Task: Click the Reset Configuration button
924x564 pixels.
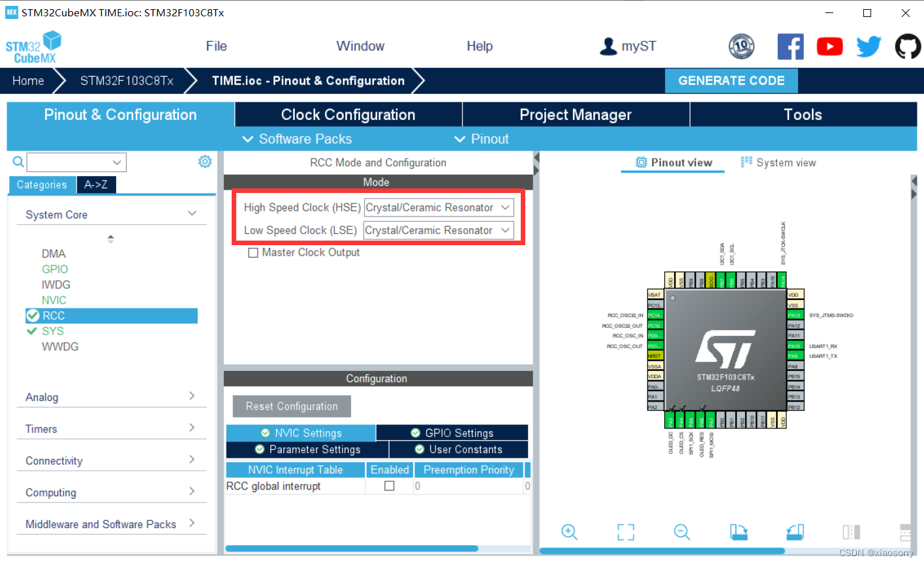Action: click(x=292, y=406)
